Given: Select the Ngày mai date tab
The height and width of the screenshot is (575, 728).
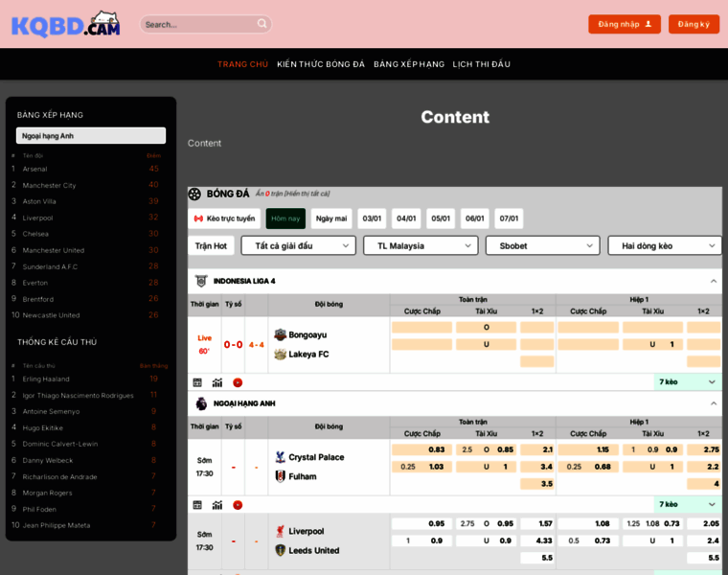Looking at the screenshot, I should pyautogui.click(x=331, y=218).
